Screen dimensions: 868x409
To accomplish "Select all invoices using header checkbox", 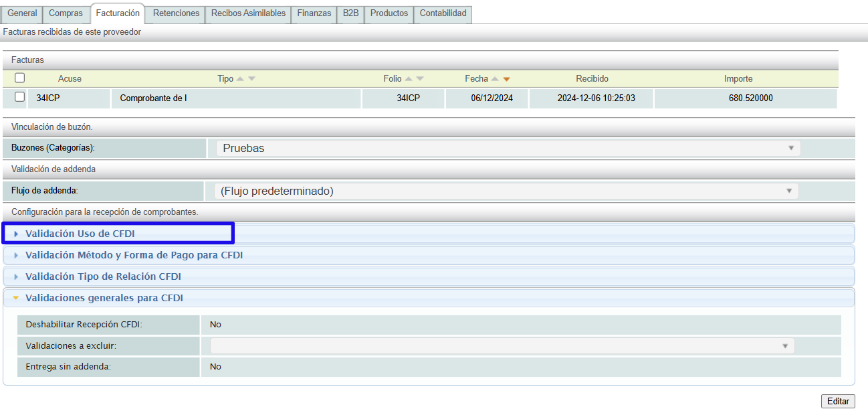I will pyautogui.click(x=20, y=78).
